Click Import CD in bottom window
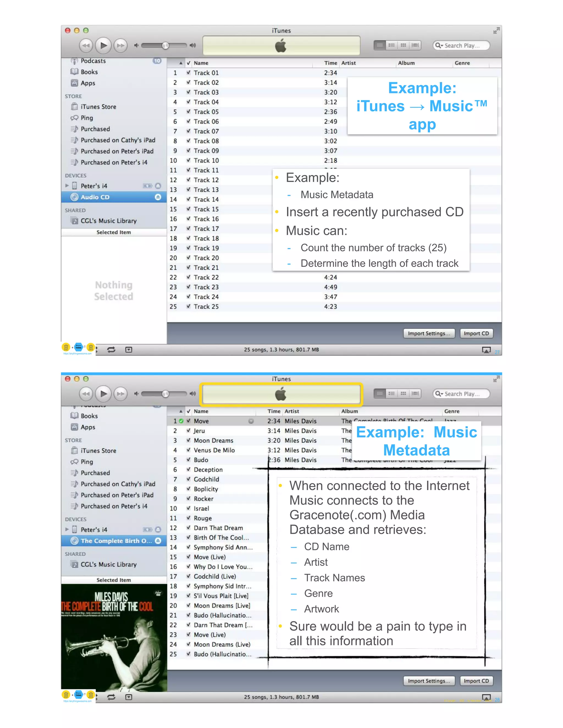563x728 pixels. click(476, 681)
